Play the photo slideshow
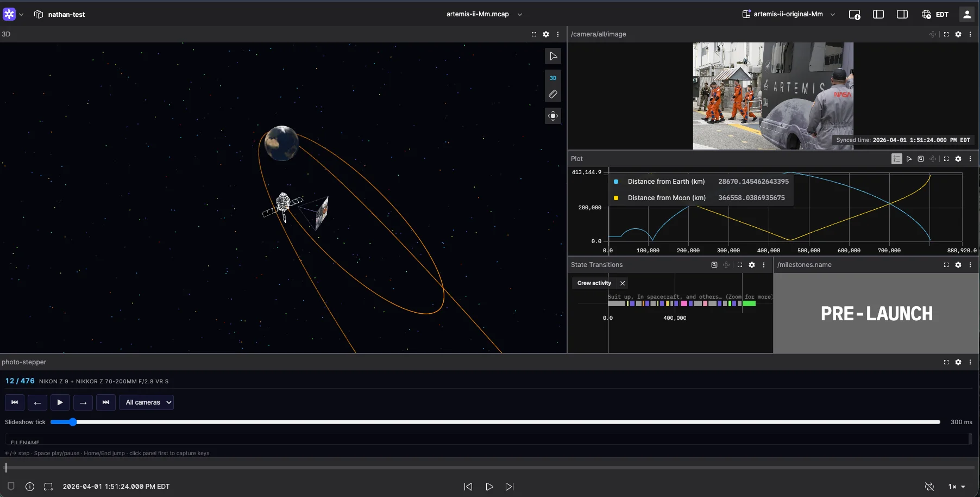Viewport: 980px width, 497px height. 60,402
